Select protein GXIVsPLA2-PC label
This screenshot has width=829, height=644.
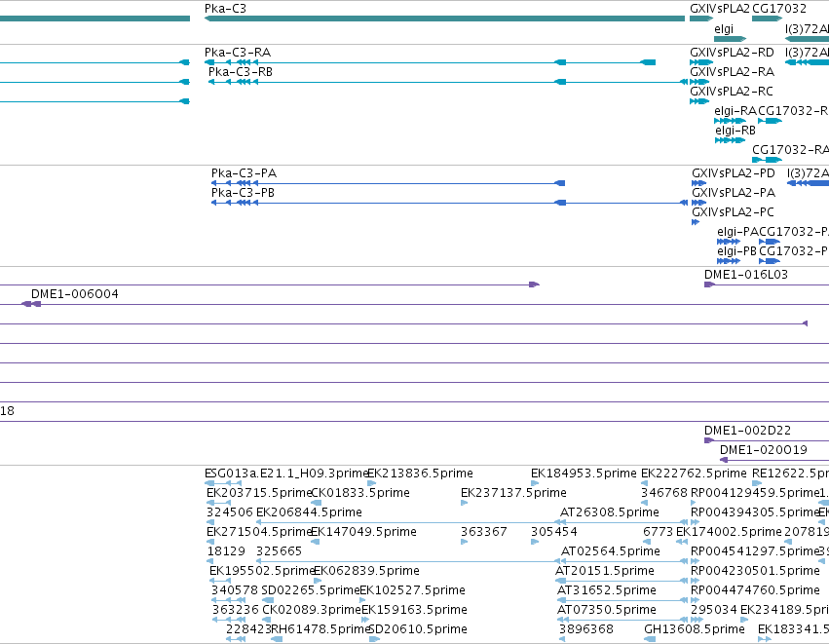pyautogui.click(x=733, y=212)
